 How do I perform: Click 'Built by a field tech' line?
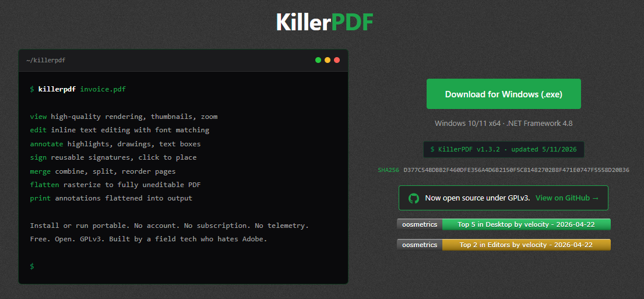click(x=149, y=239)
